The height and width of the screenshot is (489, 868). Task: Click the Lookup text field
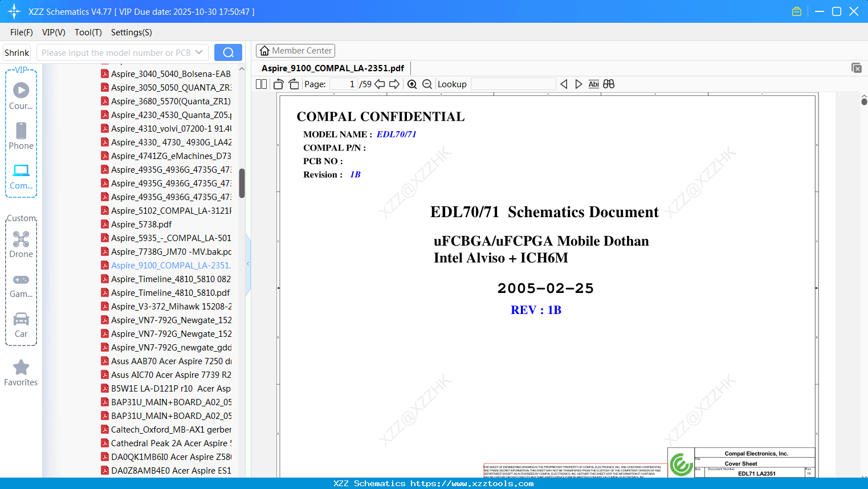pos(513,84)
